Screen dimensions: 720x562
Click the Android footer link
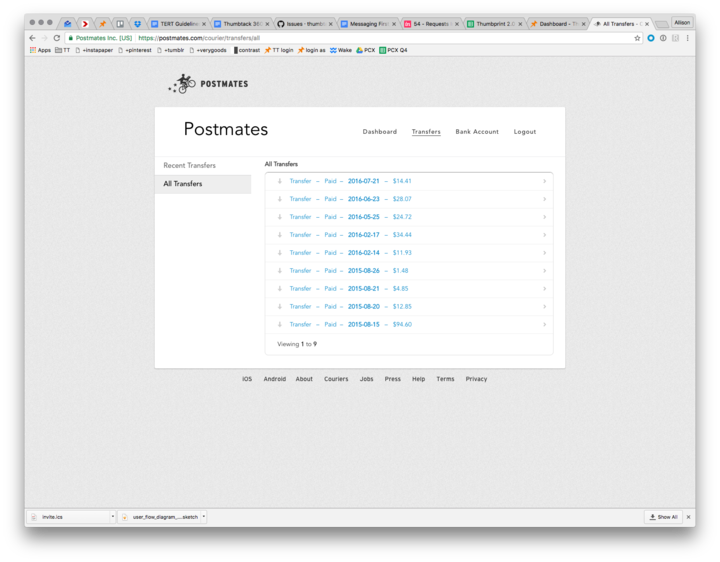click(x=275, y=379)
